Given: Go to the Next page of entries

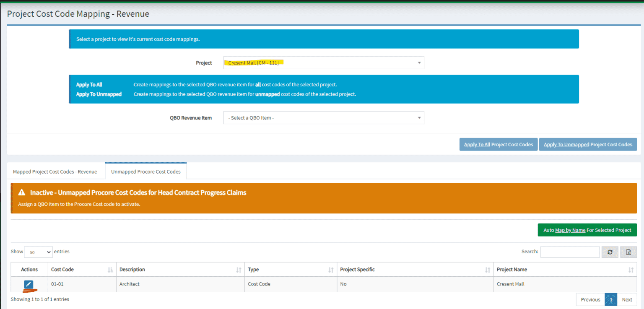Looking at the screenshot, I should (627, 299).
